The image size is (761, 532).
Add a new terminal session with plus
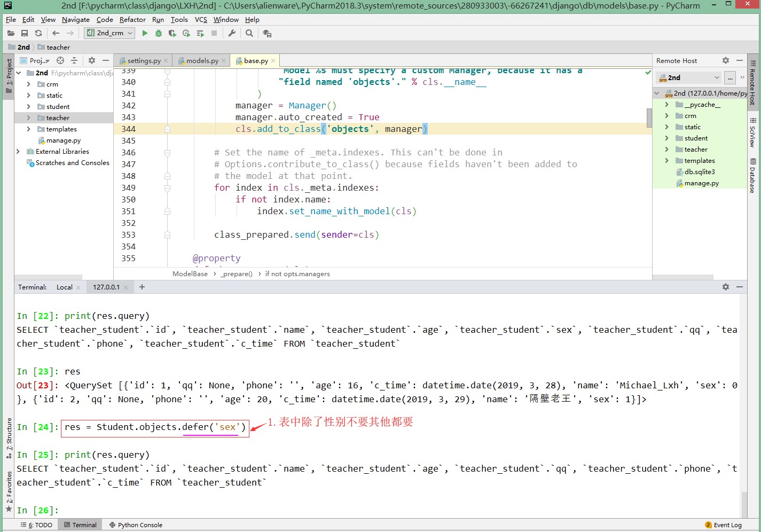tap(142, 287)
